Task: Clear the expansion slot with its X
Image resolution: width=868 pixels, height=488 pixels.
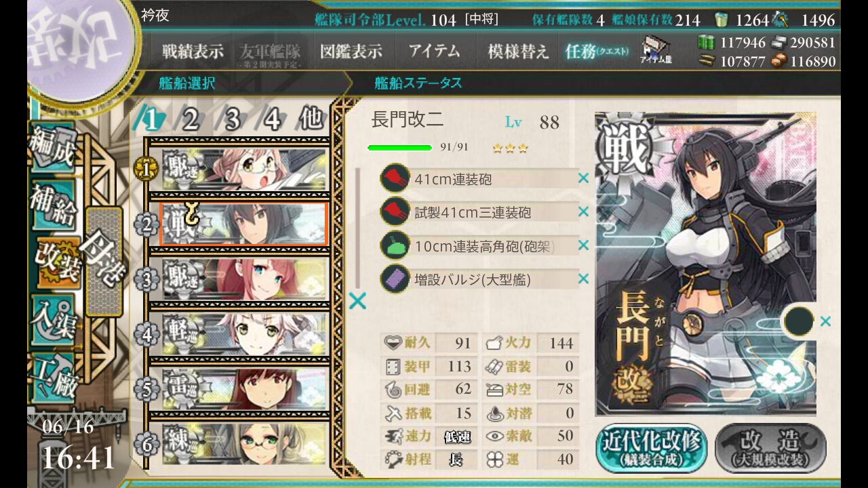Action: click(x=825, y=322)
